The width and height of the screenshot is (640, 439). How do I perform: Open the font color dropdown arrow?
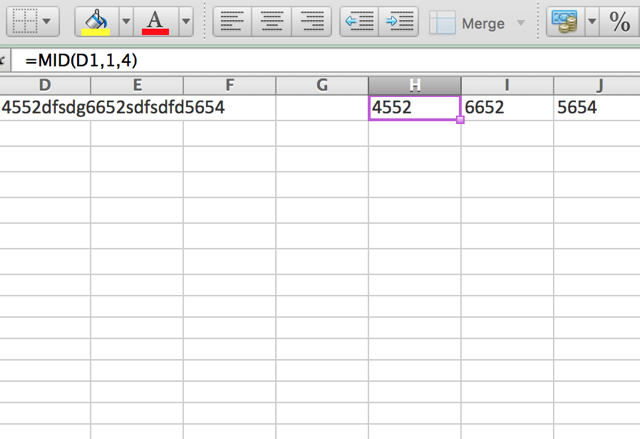tap(186, 22)
